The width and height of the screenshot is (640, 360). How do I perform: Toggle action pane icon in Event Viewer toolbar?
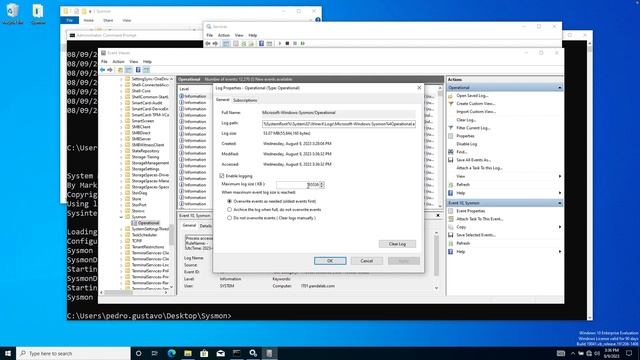(147, 70)
